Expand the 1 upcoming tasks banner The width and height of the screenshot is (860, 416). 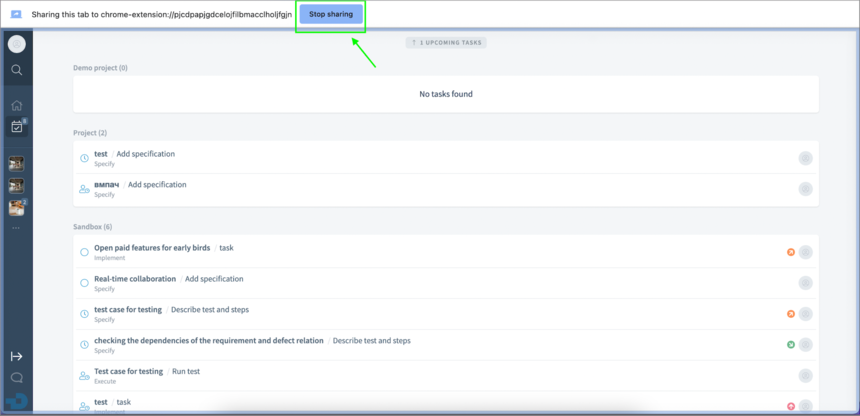446,43
